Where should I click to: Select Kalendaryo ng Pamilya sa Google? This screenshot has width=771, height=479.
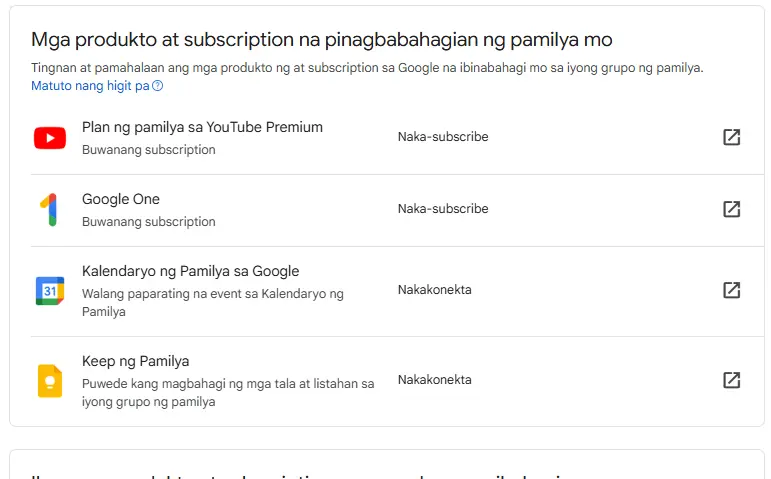pyautogui.click(x=190, y=271)
